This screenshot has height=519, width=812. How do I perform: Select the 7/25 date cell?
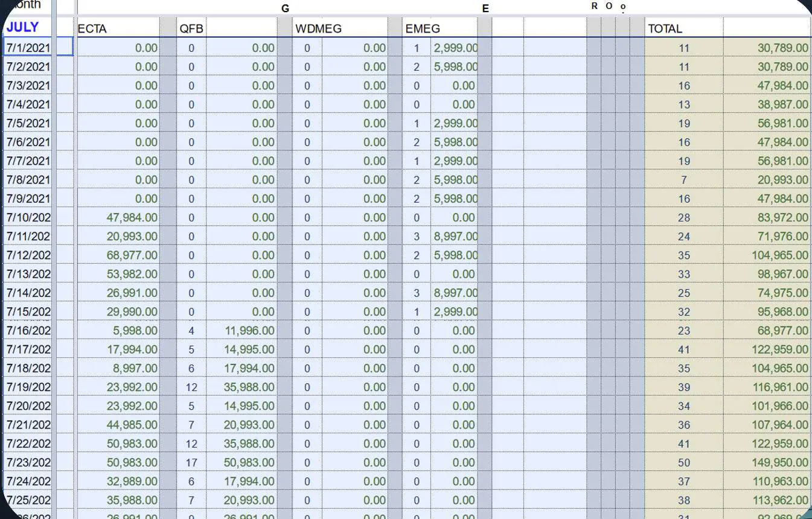click(x=27, y=500)
